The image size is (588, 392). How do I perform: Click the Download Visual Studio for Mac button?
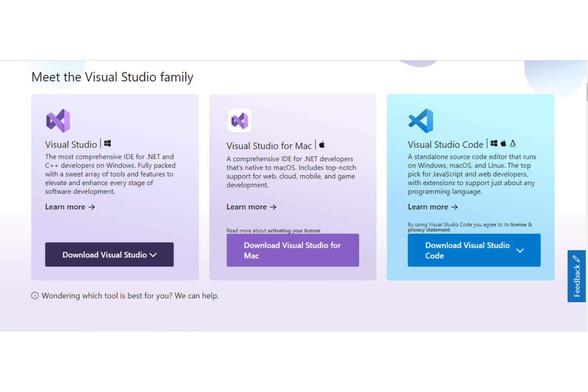point(292,250)
